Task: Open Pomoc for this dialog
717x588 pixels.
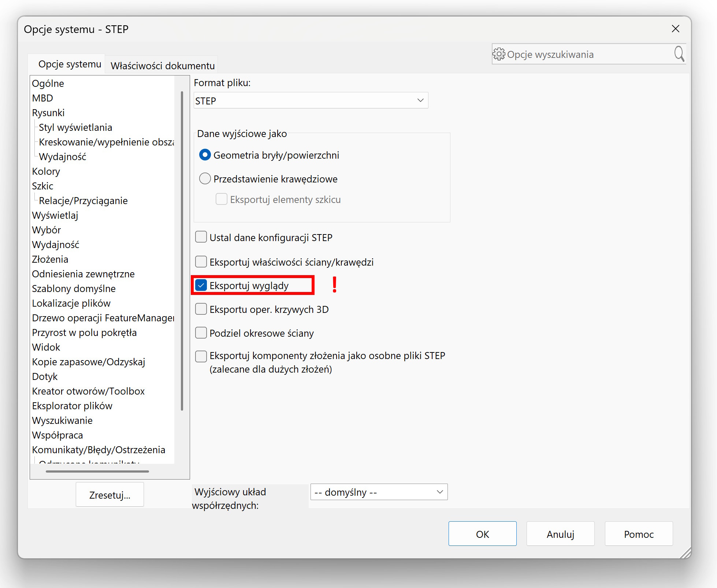Action: [x=638, y=534]
